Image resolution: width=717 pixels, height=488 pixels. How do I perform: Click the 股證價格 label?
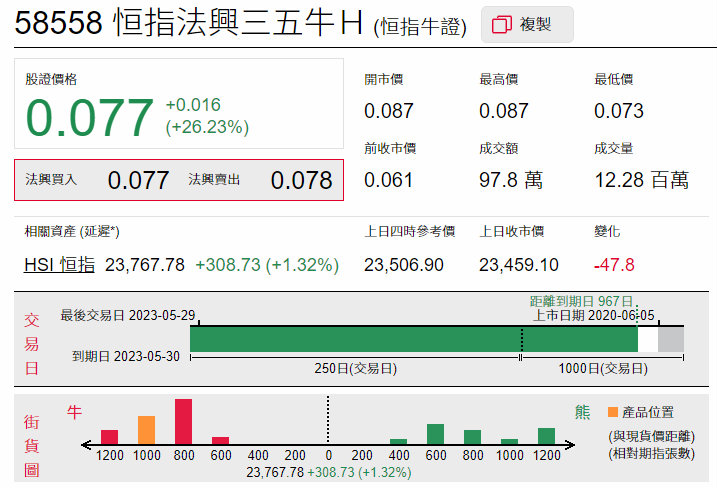tap(51, 79)
